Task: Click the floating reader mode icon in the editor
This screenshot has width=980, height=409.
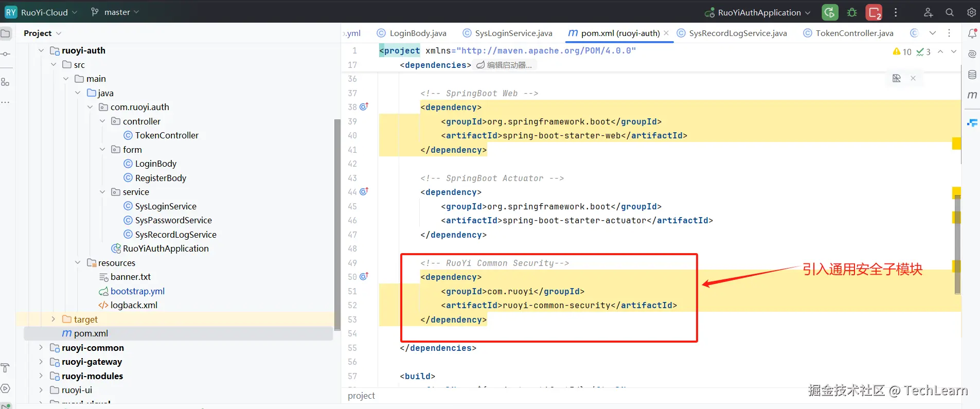Action: point(897,78)
